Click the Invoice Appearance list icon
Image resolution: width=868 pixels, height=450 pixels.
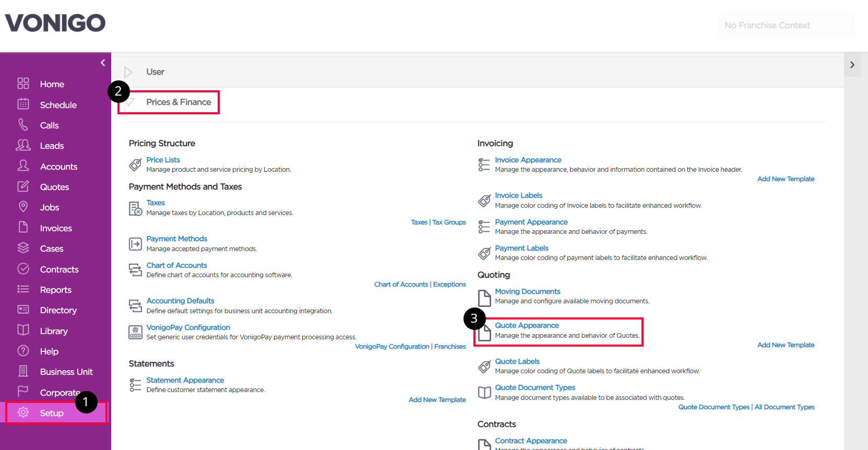(484, 164)
